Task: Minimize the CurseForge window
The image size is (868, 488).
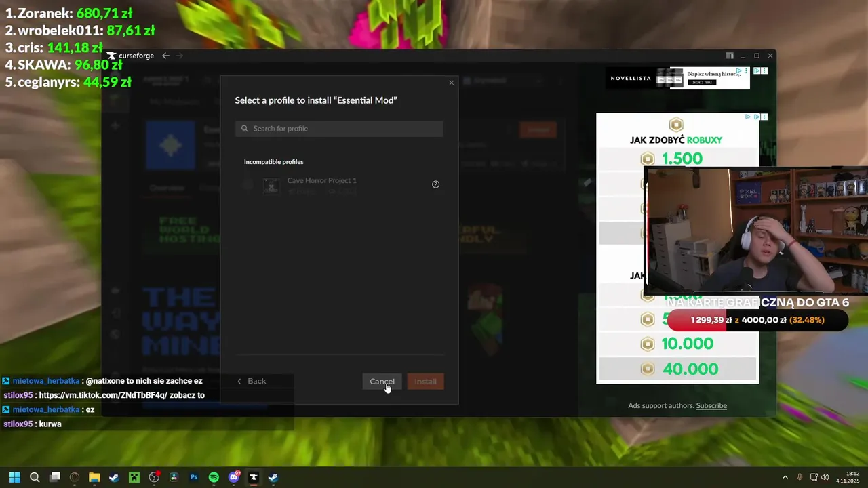Action: [x=743, y=56]
